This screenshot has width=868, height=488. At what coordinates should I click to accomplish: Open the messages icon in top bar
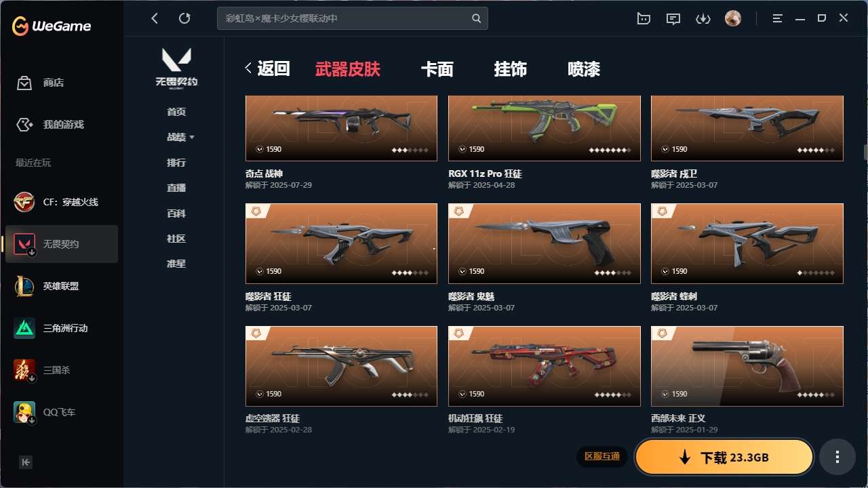tap(673, 18)
